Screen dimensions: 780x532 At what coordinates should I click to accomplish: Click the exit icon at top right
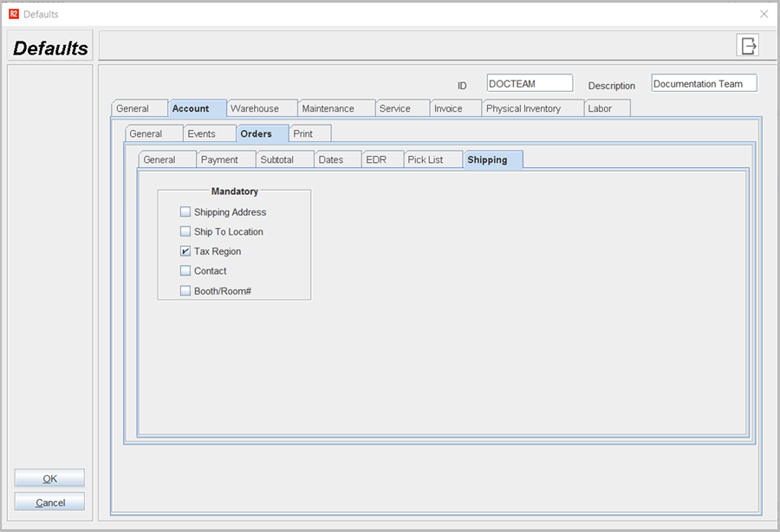[x=747, y=45]
